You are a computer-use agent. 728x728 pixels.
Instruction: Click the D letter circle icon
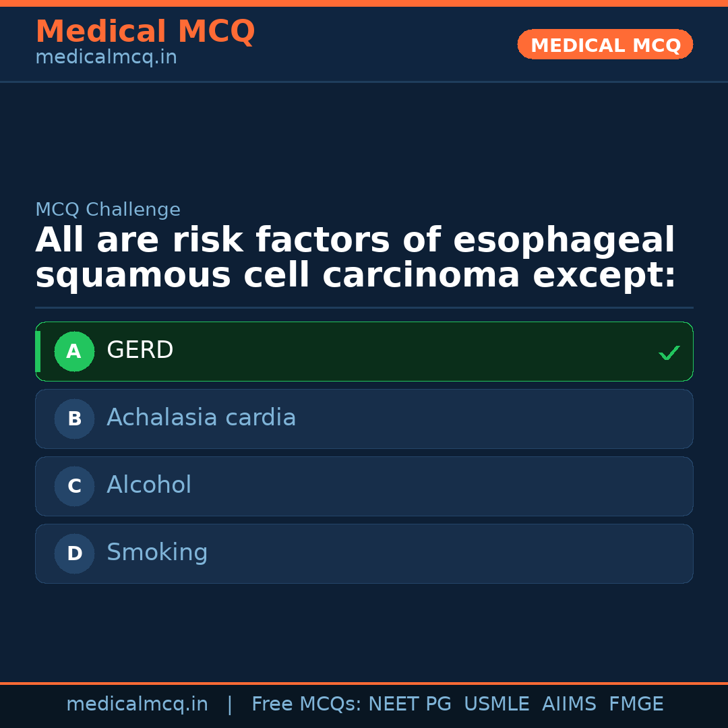74,553
